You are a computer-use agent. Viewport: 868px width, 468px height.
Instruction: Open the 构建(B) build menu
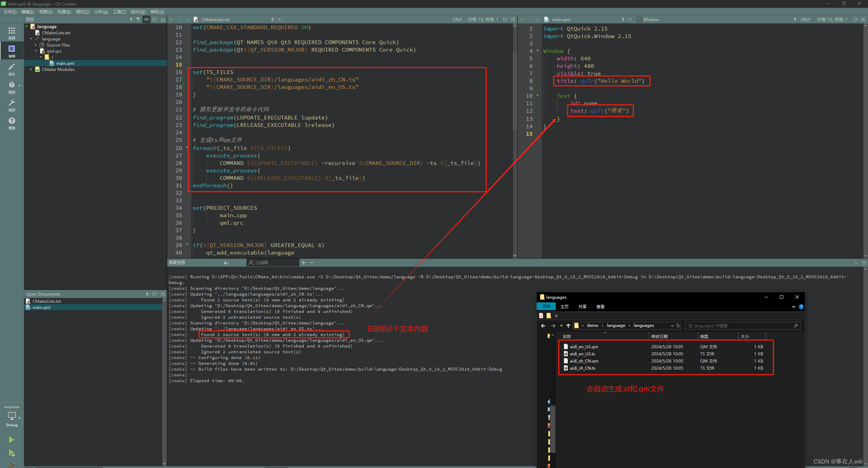click(64, 12)
